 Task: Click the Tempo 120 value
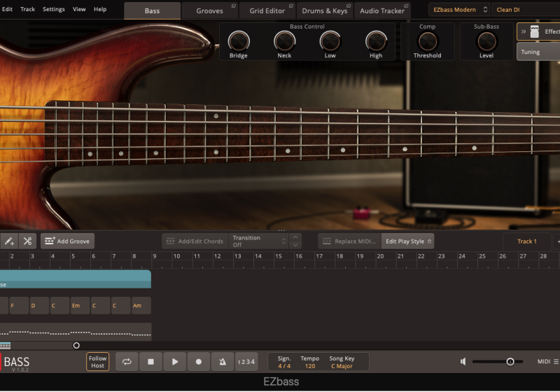pyautogui.click(x=309, y=366)
